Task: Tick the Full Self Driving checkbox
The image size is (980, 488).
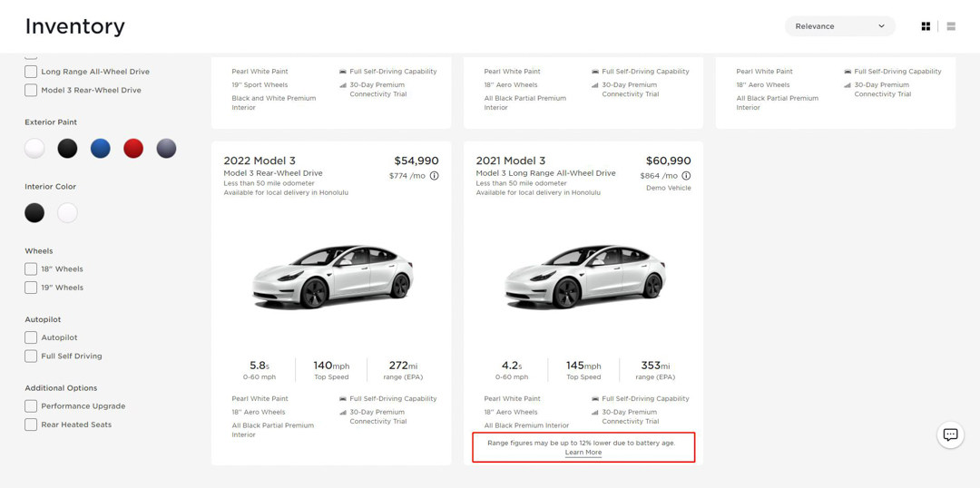Action: [x=31, y=356]
